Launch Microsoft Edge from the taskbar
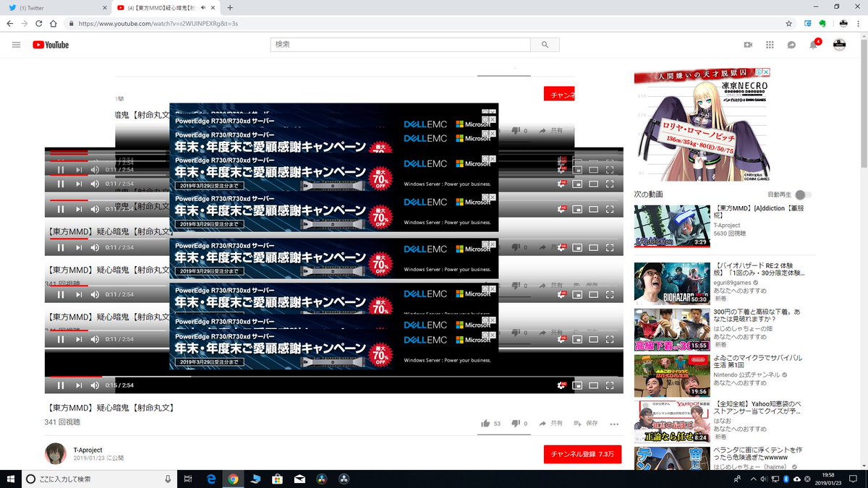 pos(210,479)
